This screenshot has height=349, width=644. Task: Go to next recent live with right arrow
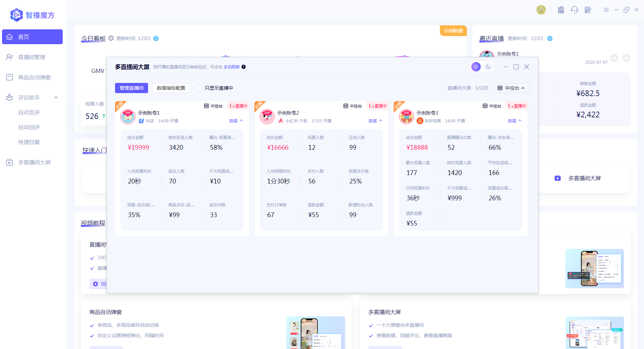pyautogui.click(x=626, y=58)
